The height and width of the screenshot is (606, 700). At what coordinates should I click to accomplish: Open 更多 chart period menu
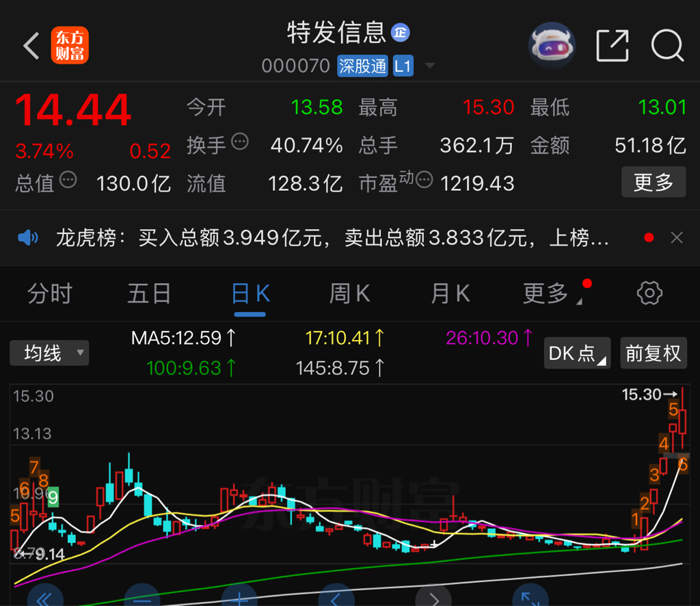[x=543, y=293]
